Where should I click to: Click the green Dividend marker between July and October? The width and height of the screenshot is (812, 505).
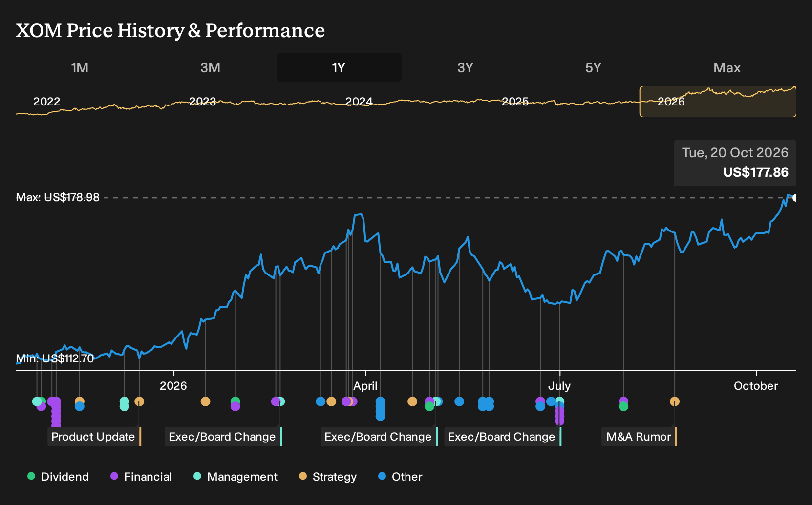(x=623, y=406)
